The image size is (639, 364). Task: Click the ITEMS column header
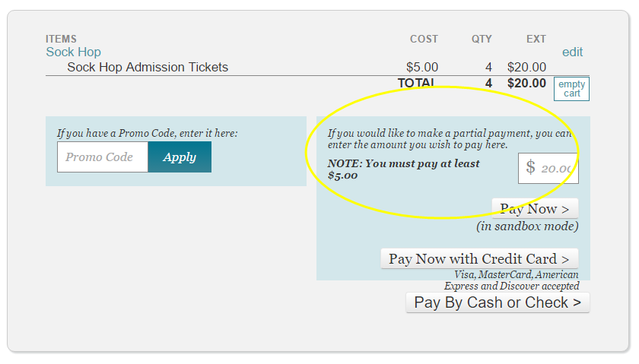(x=61, y=40)
